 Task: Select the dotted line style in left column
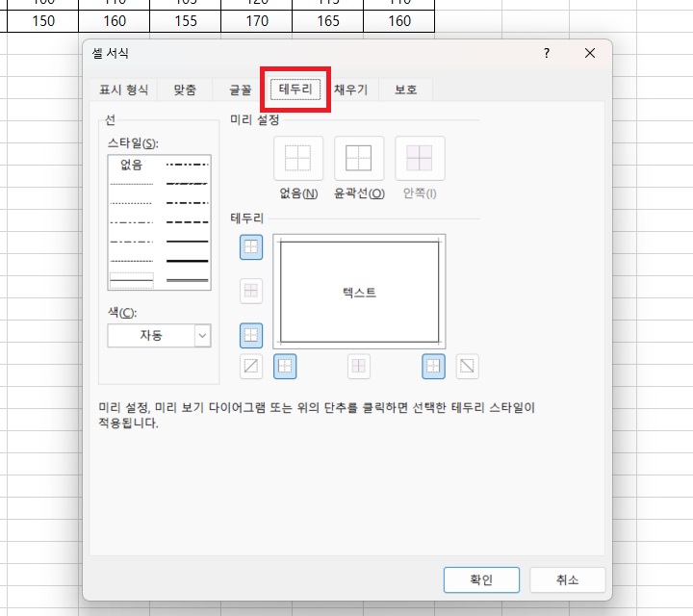point(131,203)
